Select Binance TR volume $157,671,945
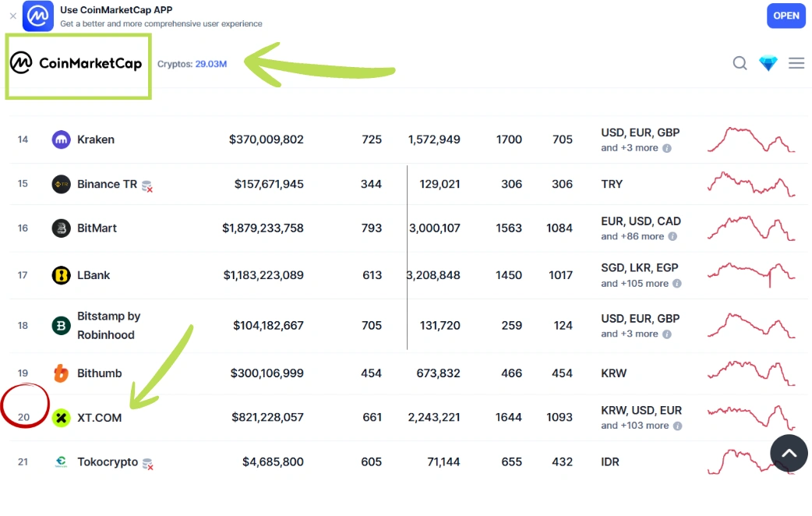The height and width of the screenshot is (516, 812). [269, 184]
